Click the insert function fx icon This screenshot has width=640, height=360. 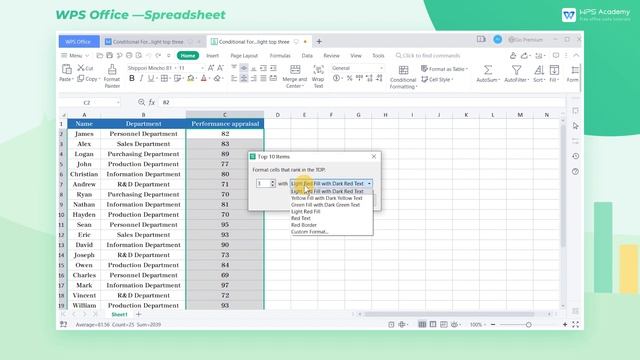tap(151, 102)
